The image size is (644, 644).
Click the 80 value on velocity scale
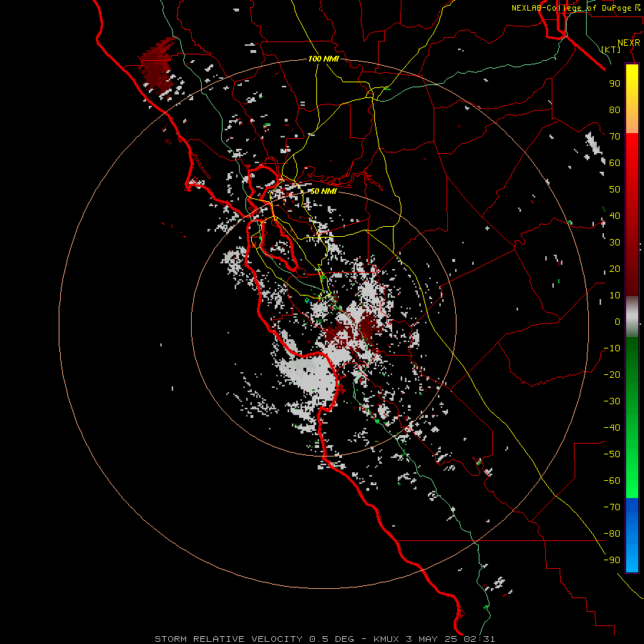(x=615, y=109)
